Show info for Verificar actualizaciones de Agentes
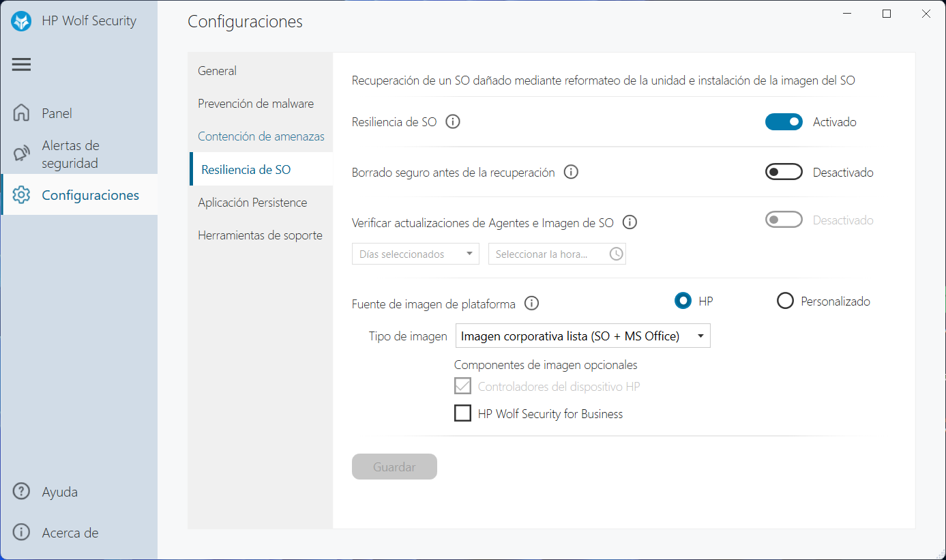 (x=630, y=222)
